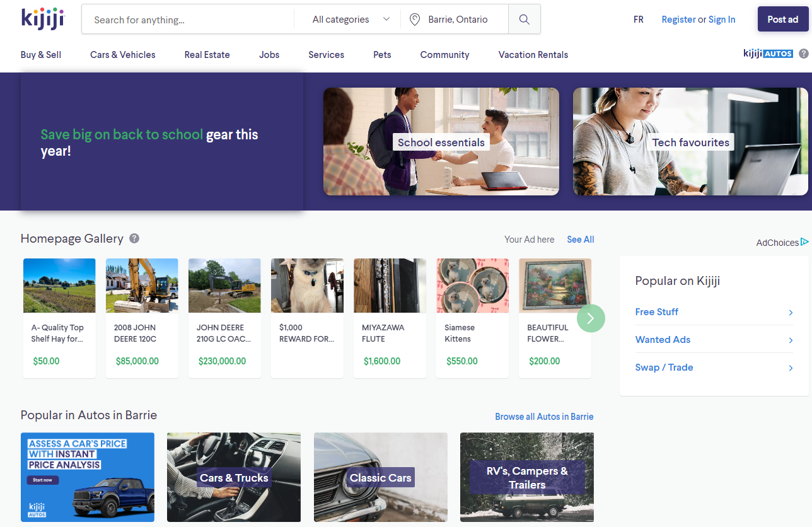Open the Classic Cars category tile
Viewport: 812px width, 527px height.
[381, 477]
